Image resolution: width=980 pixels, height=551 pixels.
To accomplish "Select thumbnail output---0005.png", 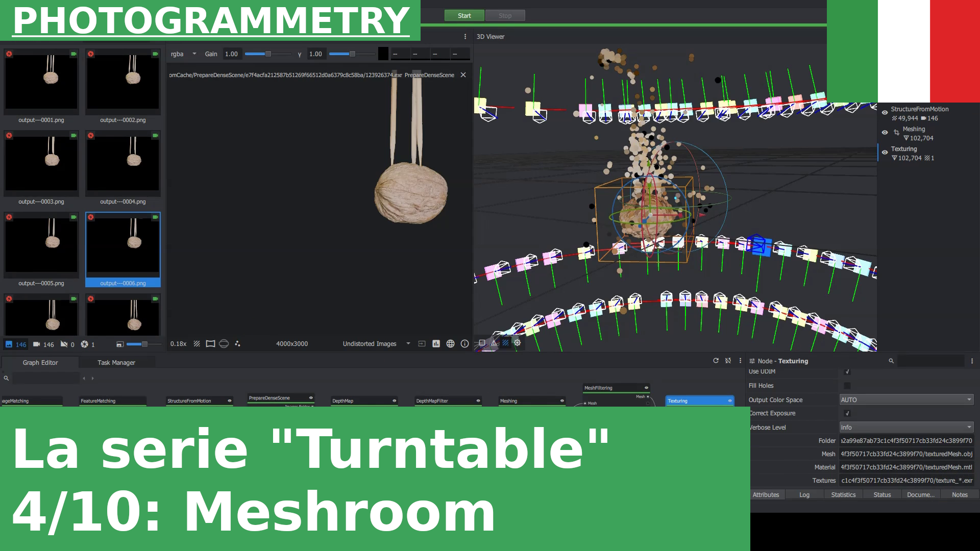I will (41, 249).
